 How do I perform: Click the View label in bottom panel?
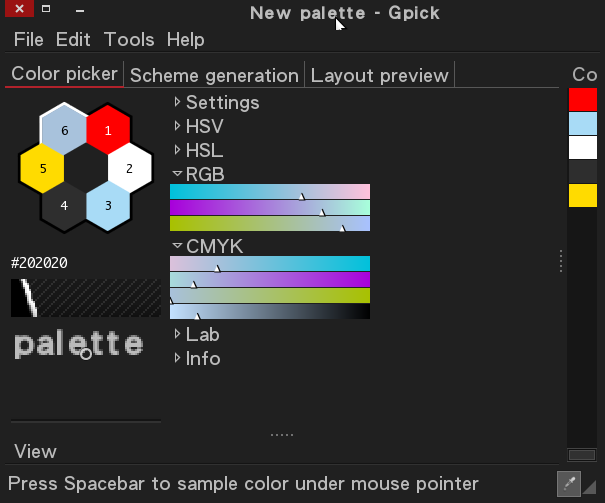(x=35, y=451)
